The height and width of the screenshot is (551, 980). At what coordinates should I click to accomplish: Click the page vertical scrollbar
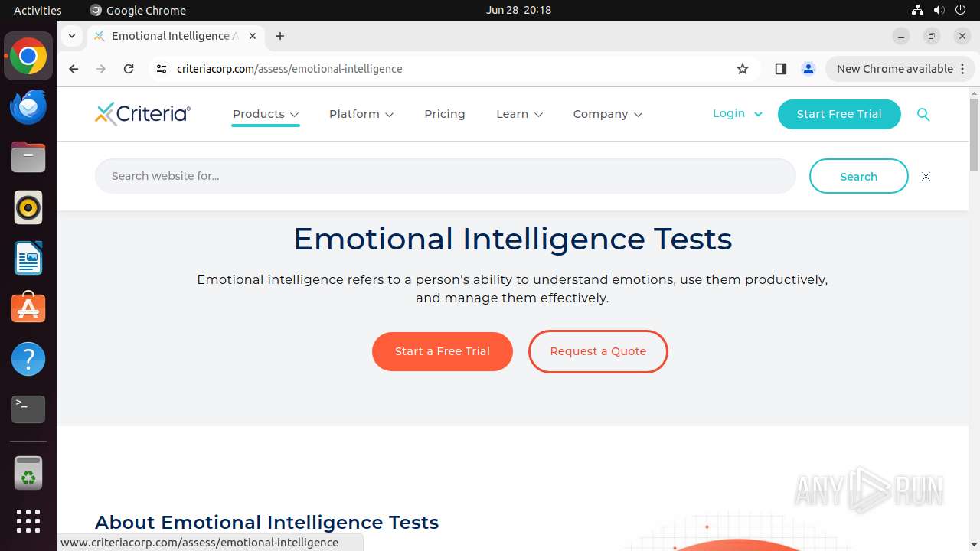(974, 135)
